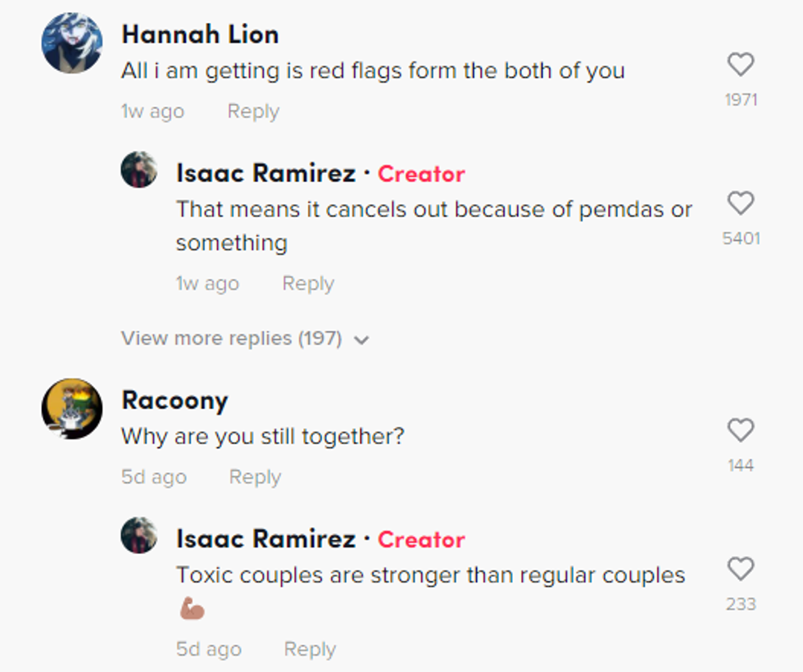
Task: Like Isaac Ramirez's pemdas reply
Action: [741, 203]
